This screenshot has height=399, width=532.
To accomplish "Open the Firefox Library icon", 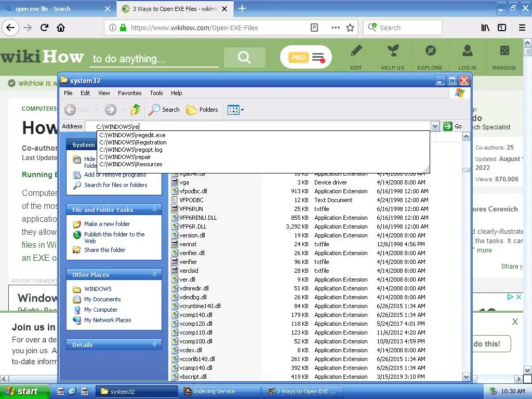I will point(485,28).
